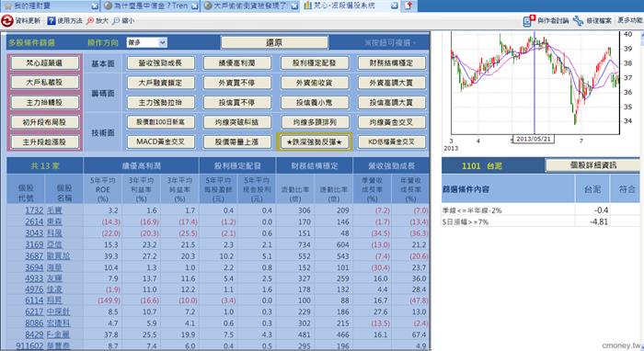Toggle the 投信買不停 filter
Image resolution: width=644 pixels, height=351 pixels.
237,102
